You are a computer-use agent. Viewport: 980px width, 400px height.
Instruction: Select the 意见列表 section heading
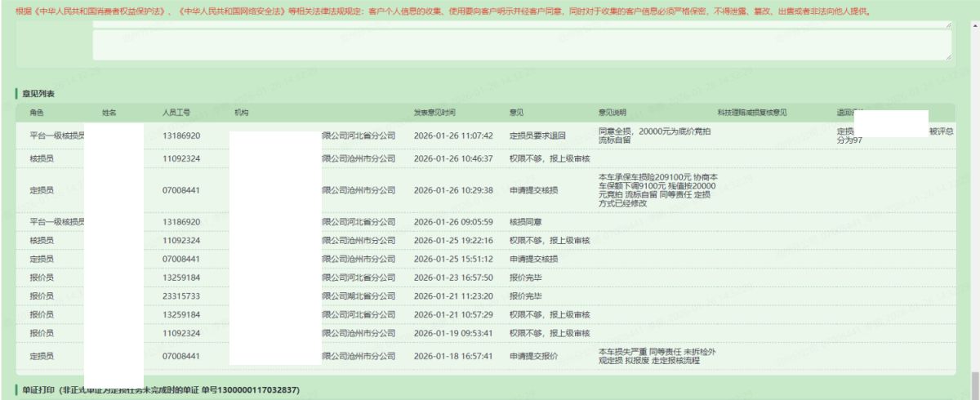(x=38, y=95)
